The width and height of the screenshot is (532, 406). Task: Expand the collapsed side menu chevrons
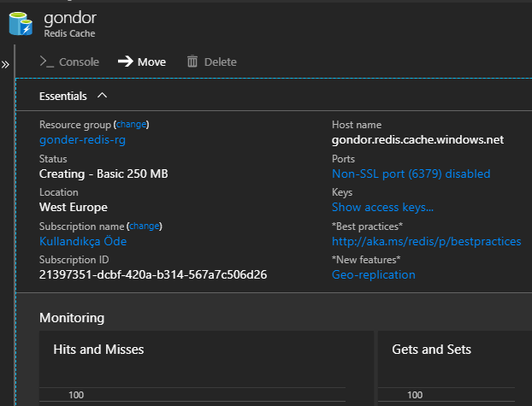point(5,64)
